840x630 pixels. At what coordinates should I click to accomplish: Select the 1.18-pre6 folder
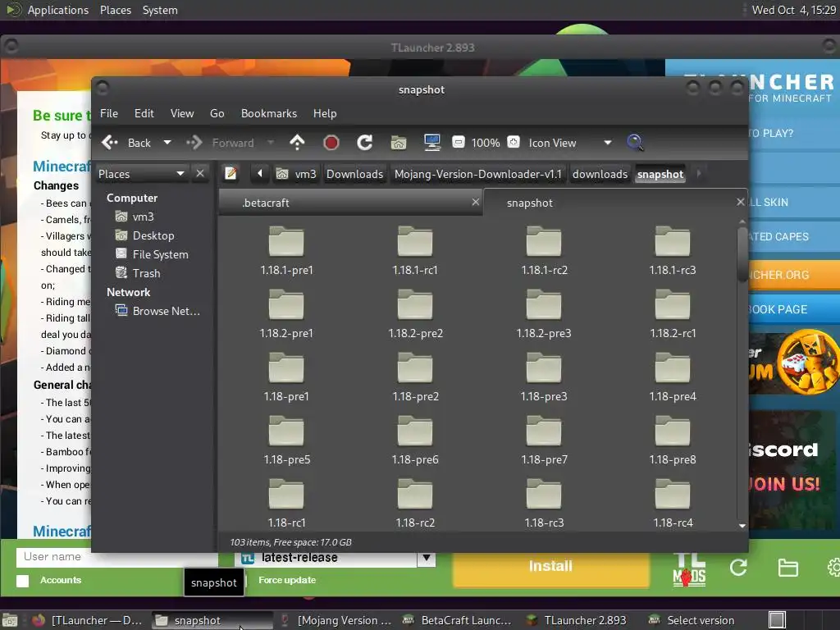415,441
